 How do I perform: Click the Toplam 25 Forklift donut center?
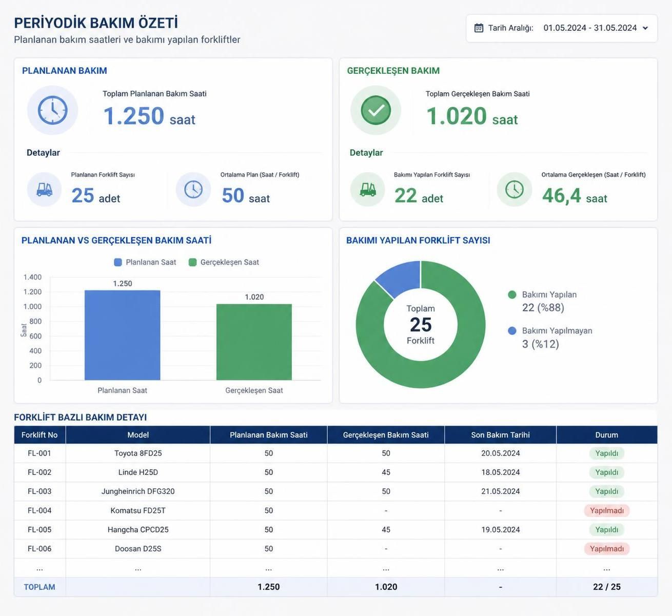tap(421, 325)
